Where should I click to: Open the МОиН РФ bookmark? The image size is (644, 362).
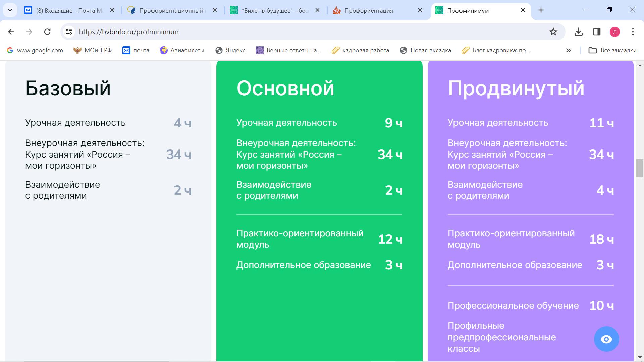coord(93,50)
